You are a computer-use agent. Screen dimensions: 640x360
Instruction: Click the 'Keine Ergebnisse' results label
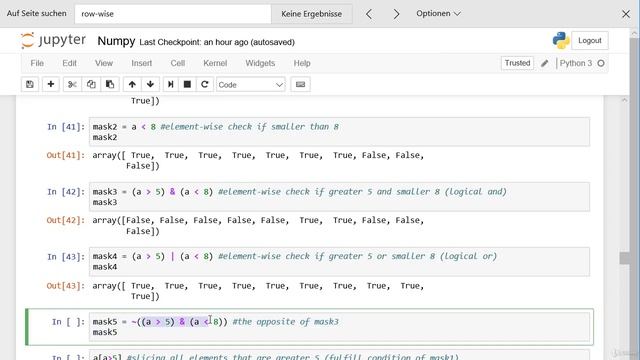coord(311,14)
